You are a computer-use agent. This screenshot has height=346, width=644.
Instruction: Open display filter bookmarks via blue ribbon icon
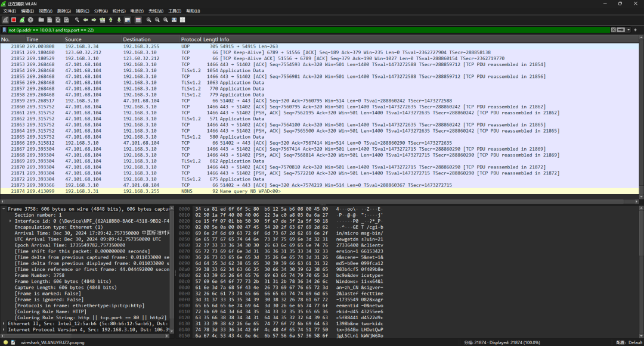tap(4, 29)
